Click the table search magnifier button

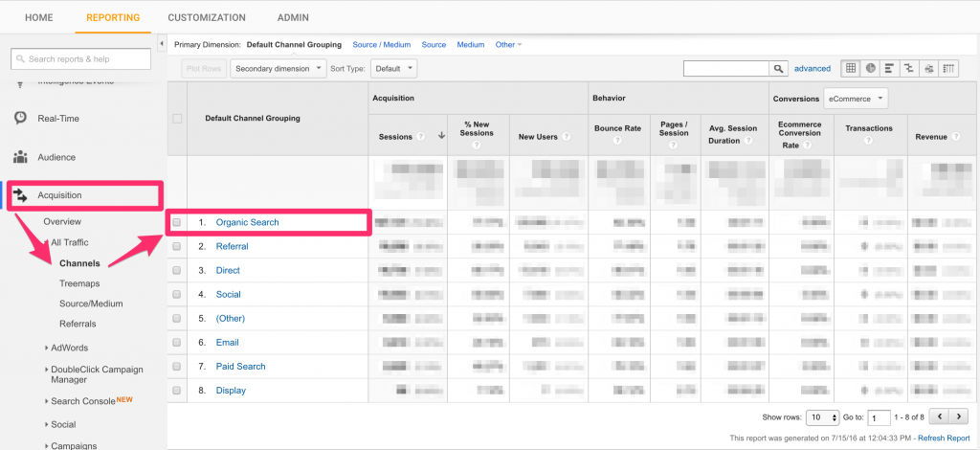tap(778, 69)
